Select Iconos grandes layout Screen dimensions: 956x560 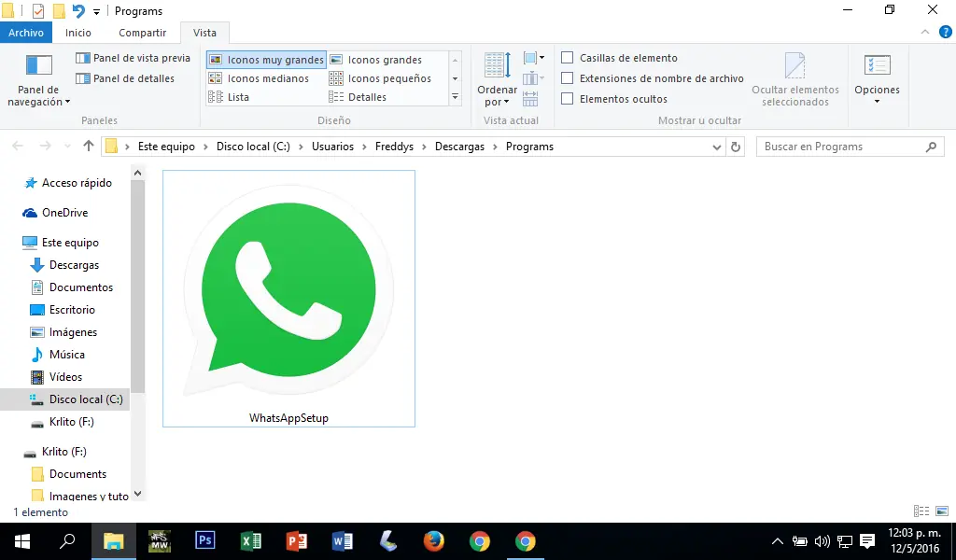[x=376, y=60]
